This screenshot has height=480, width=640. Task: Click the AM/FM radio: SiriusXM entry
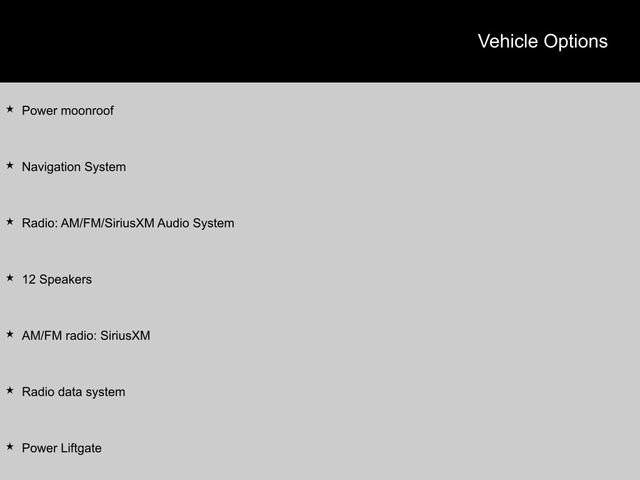[x=86, y=336]
